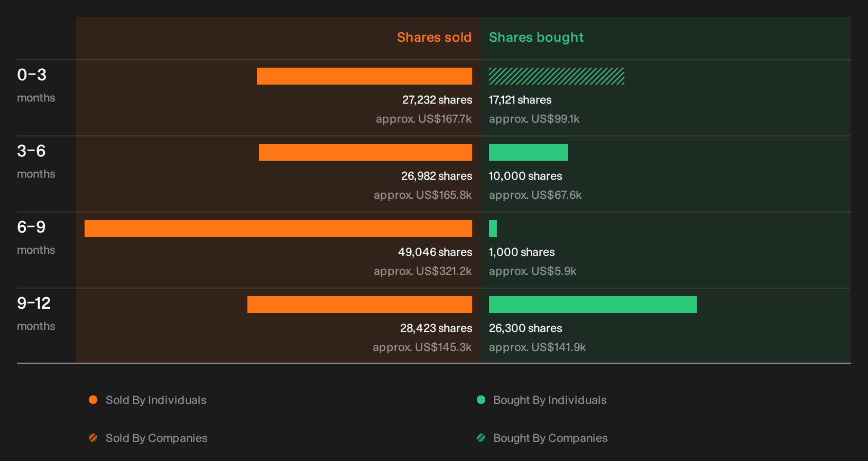This screenshot has height=461, width=868.
Task: Click the striped Sold By Companies legend icon
Action: point(93,438)
